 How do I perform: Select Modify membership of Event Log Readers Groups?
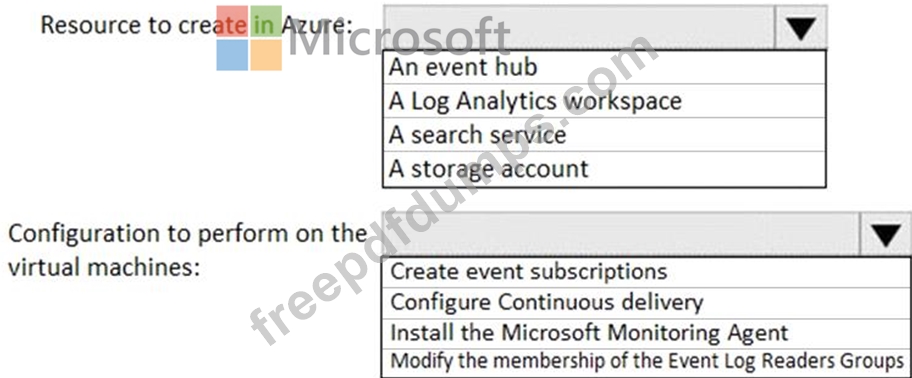(647, 362)
